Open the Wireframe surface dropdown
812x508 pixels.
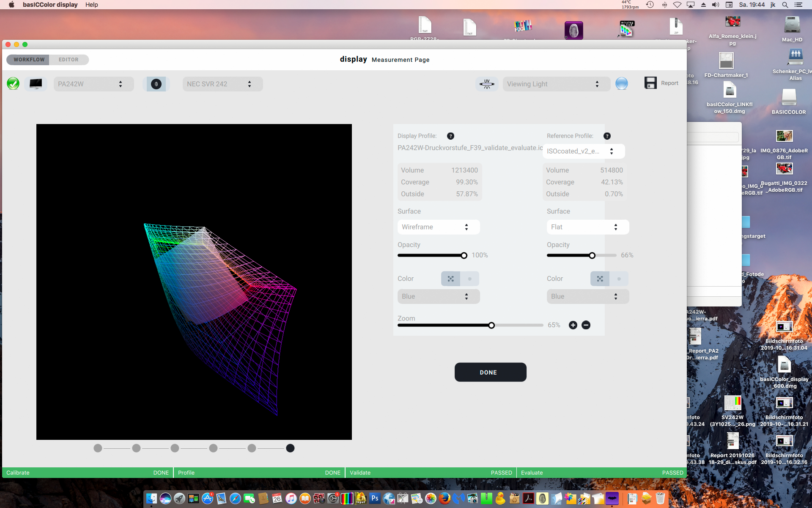438,227
